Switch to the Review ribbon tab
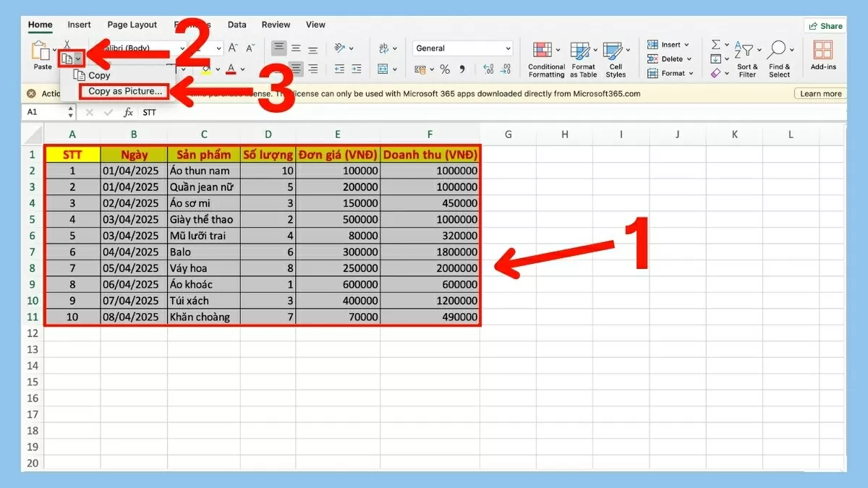This screenshot has height=488, width=868. click(x=276, y=24)
